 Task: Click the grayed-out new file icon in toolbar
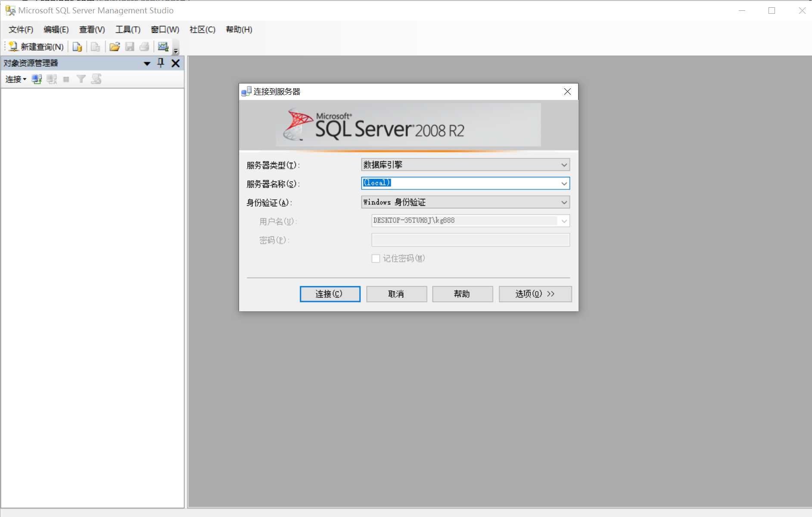coord(96,46)
